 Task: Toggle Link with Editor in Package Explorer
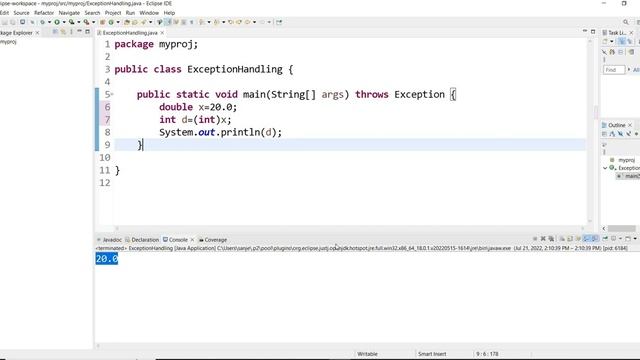pos(63,32)
